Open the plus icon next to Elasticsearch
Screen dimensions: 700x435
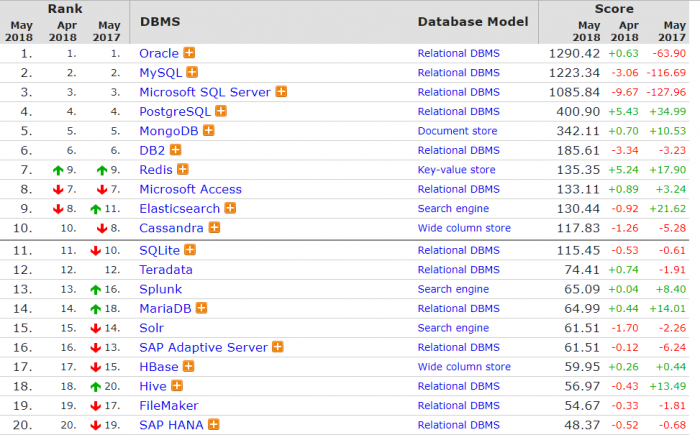click(230, 208)
